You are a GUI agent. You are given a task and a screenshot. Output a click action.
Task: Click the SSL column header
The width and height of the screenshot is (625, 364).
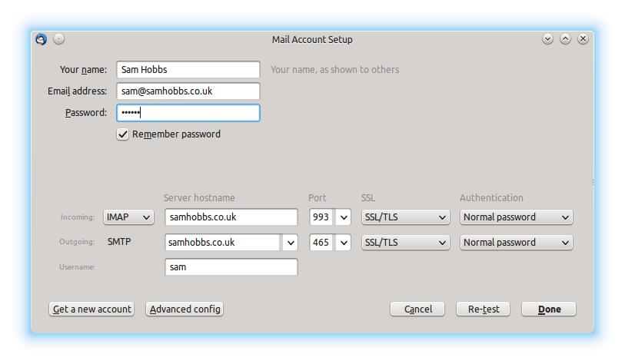(x=368, y=198)
